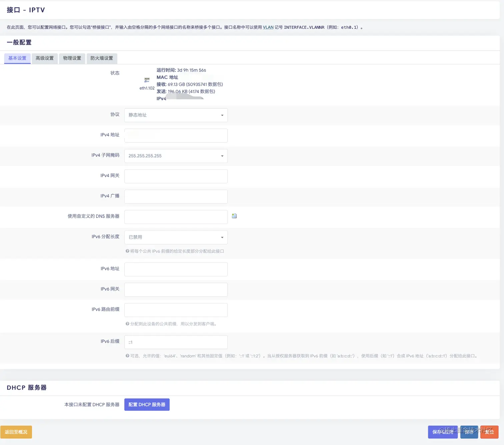The width and height of the screenshot is (504, 445).
Task: Open the IPv6 分配长度 dropdown
Action: [176, 237]
